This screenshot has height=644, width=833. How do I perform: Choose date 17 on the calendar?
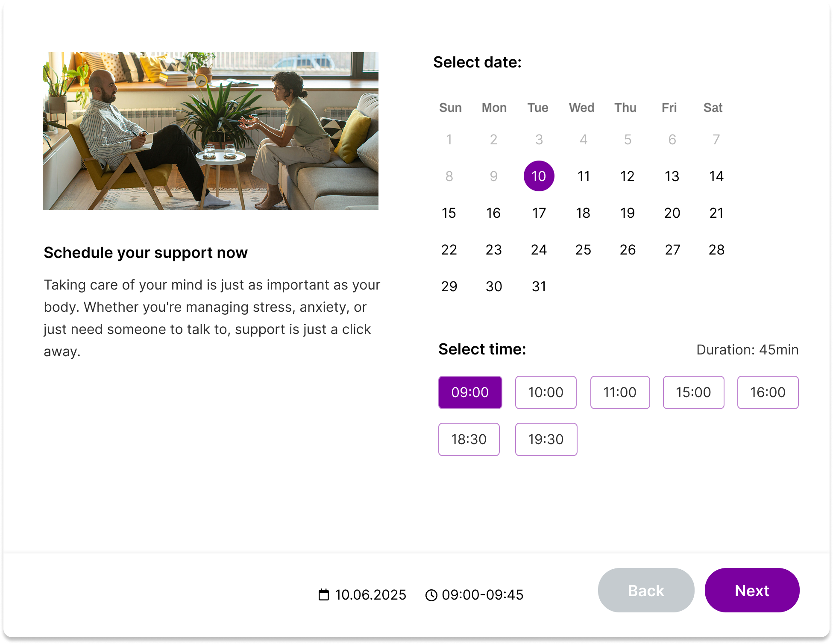539,213
